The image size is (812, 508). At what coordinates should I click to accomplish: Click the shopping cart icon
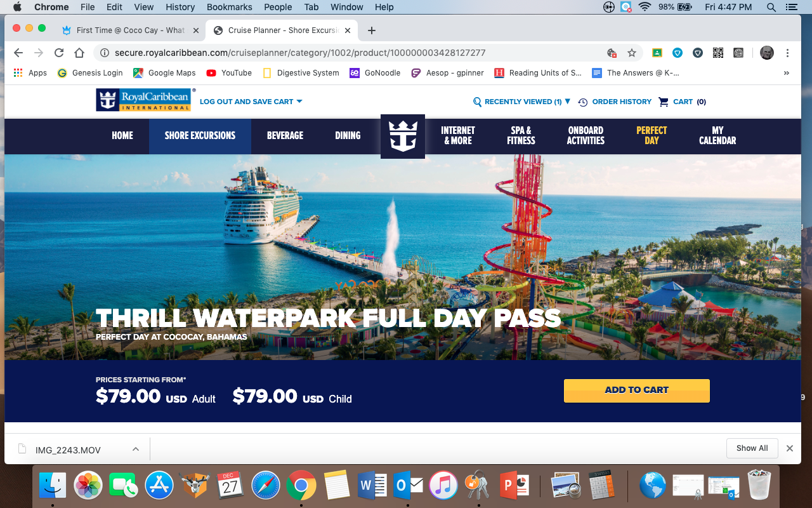[664, 102]
